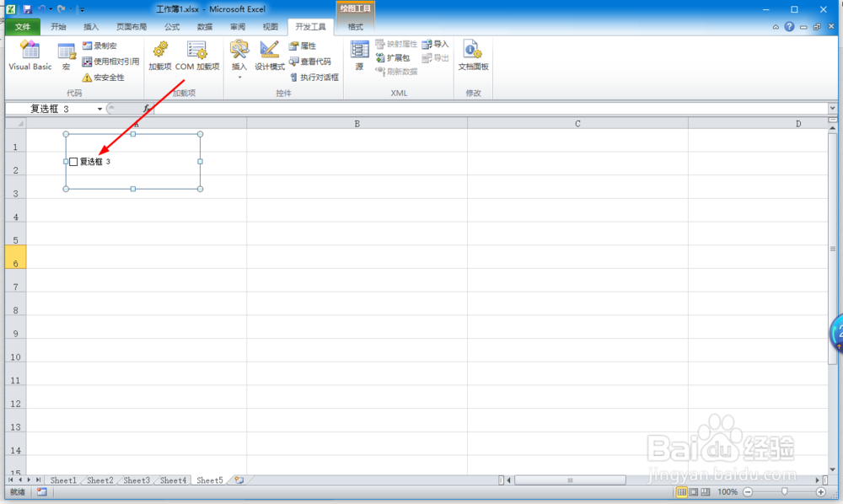Switch to the Review (审阅) tab
The image size is (843, 504).
pos(237,27)
